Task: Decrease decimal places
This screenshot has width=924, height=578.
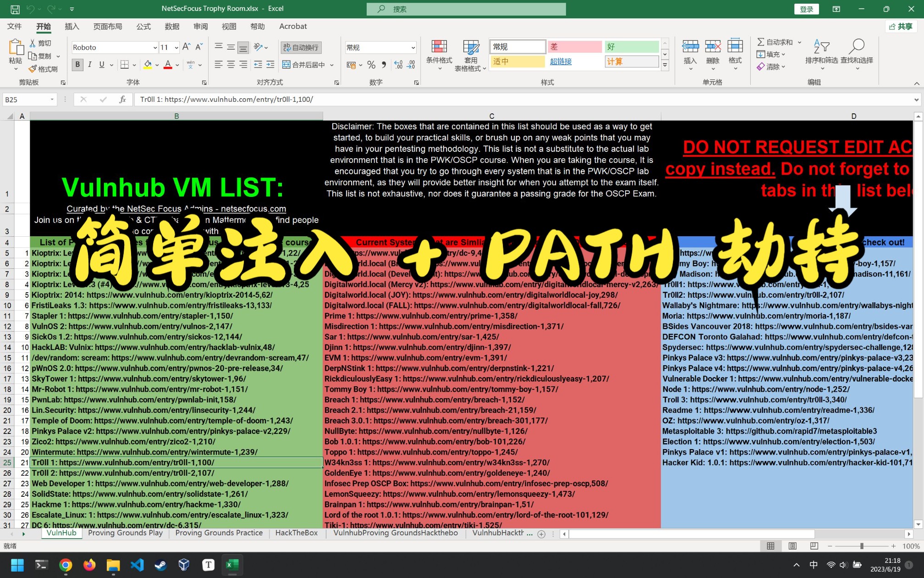Action: click(411, 65)
